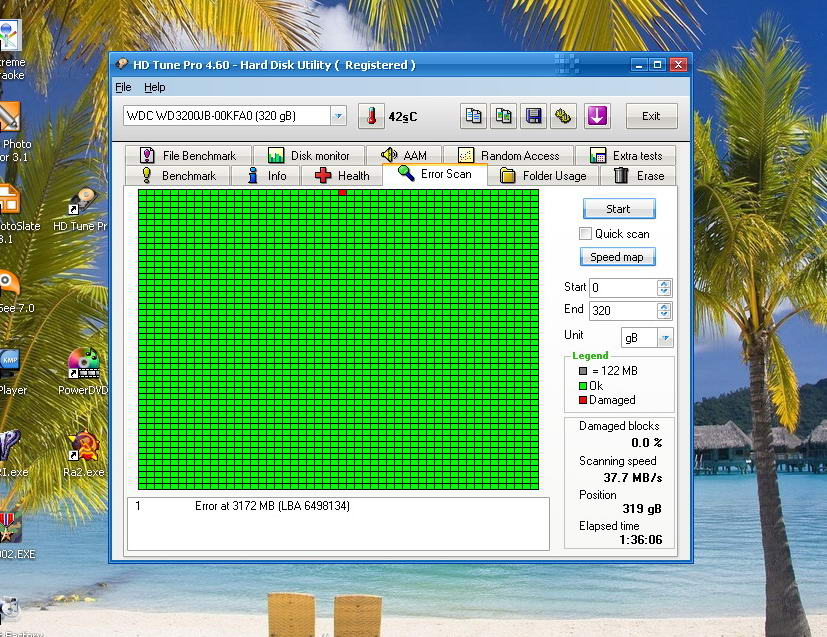Switch to the File Benchmark tab

click(188, 156)
